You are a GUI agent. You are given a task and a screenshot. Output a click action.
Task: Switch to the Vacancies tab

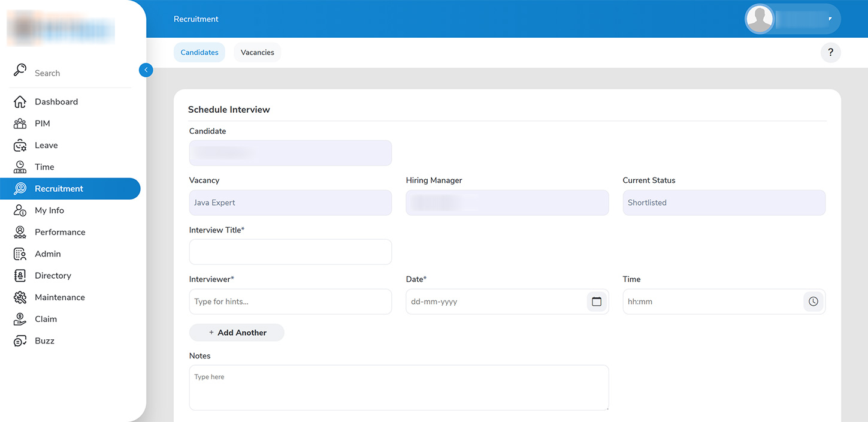pos(257,53)
